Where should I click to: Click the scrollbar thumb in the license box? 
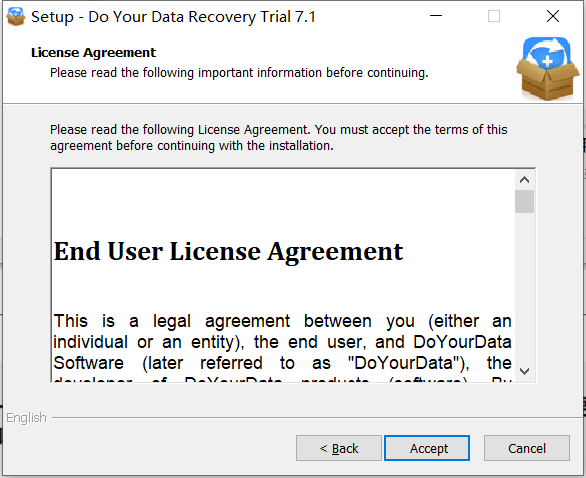pyautogui.click(x=524, y=201)
